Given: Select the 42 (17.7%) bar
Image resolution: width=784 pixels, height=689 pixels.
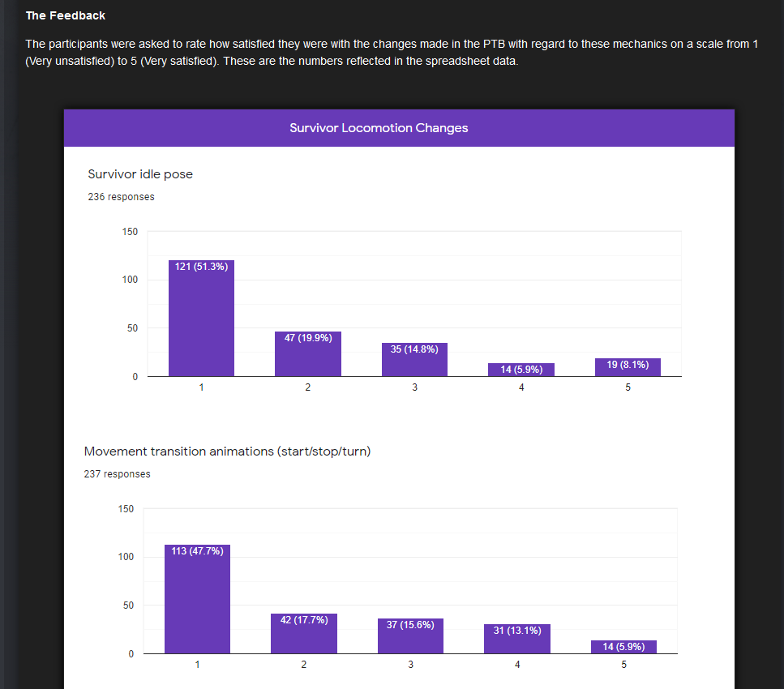Looking at the screenshot, I should click(x=304, y=634).
